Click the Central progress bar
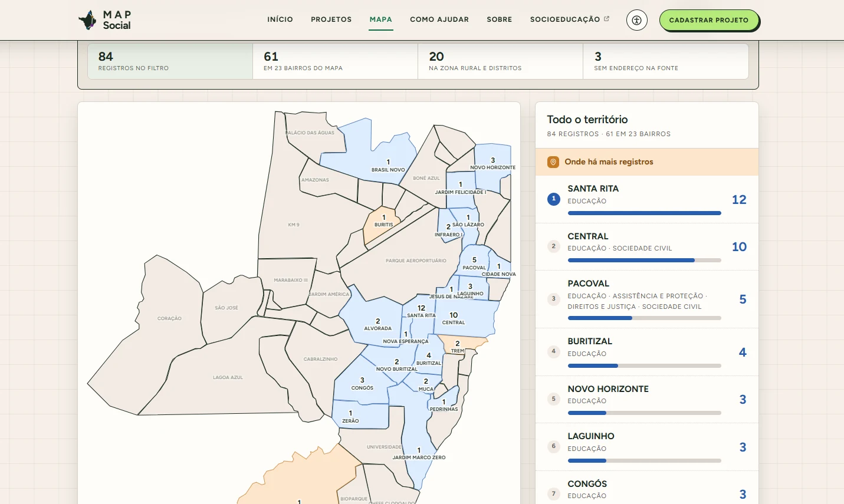Screen dimensions: 844x504 [644, 260]
